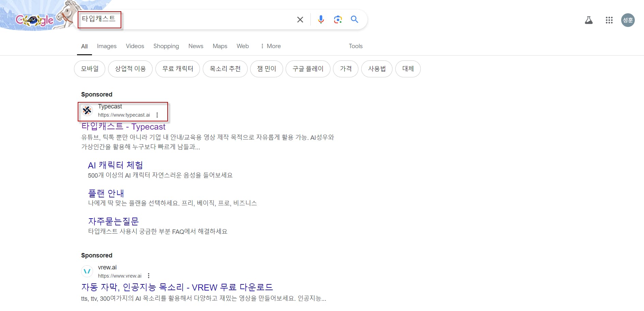Click the first Sponsored label above Typecast
Viewport: 644px width, 311px height.
[97, 94]
